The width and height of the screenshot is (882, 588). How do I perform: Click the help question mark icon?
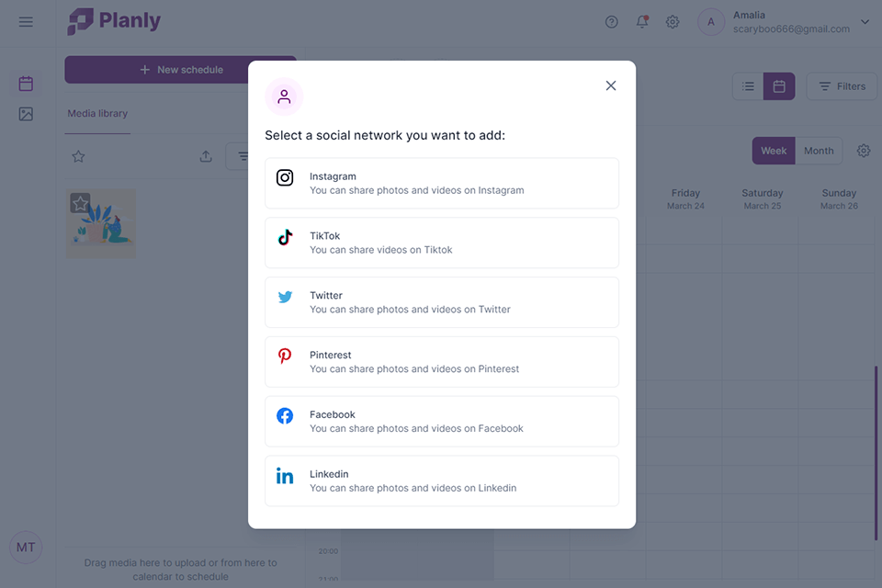612,22
